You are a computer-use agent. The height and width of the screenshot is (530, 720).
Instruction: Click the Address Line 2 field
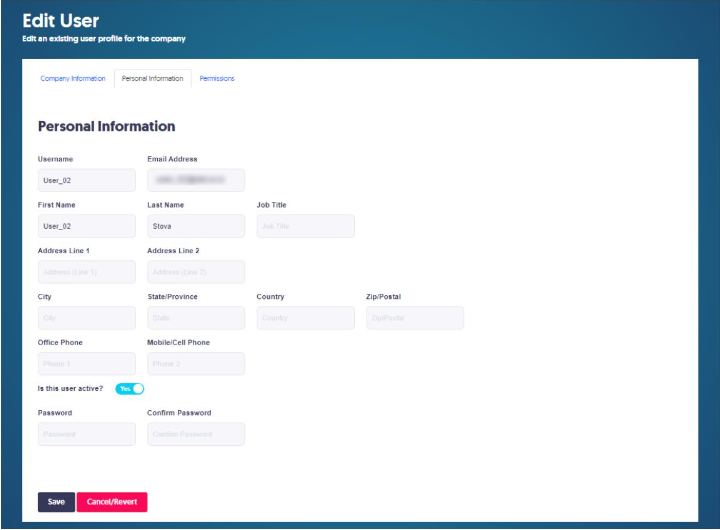coord(196,272)
